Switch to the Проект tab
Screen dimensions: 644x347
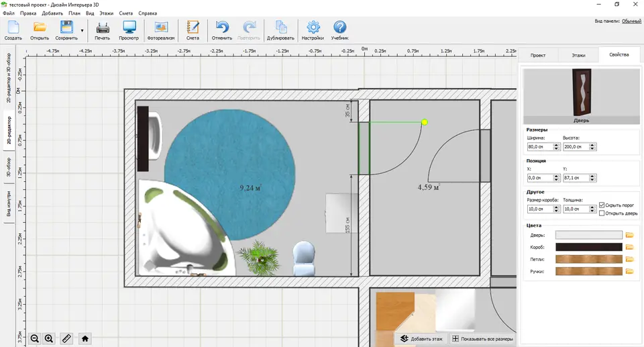pyautogui.click(x=537, y=55)
